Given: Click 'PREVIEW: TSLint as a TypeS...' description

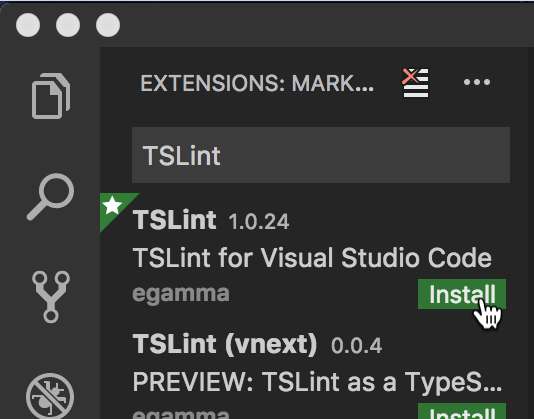Looking at the screenshot, I should (317, 382).
